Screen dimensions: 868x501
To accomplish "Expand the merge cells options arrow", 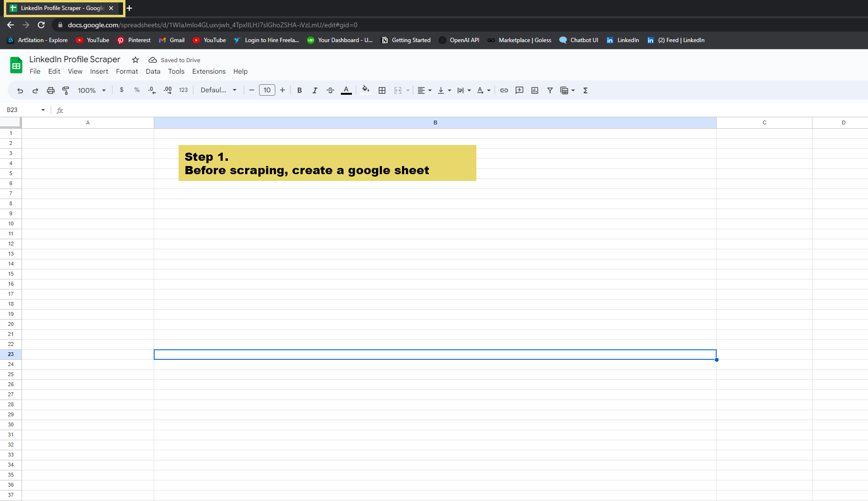I will (407, 90).
